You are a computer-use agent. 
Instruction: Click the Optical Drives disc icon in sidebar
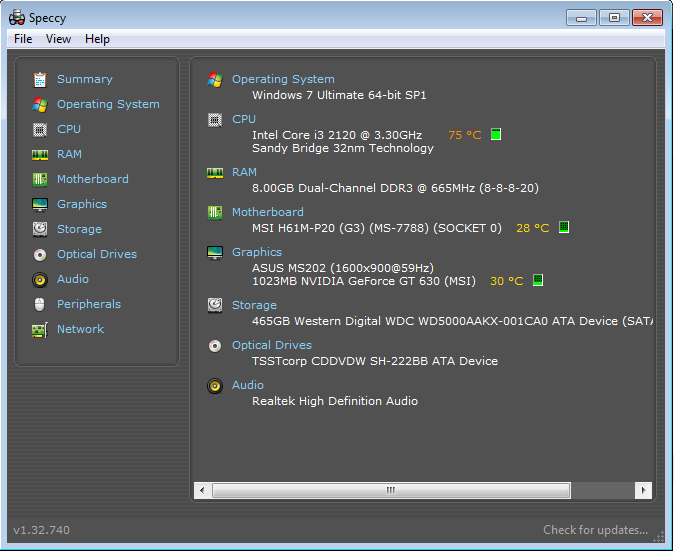(40, 255)
